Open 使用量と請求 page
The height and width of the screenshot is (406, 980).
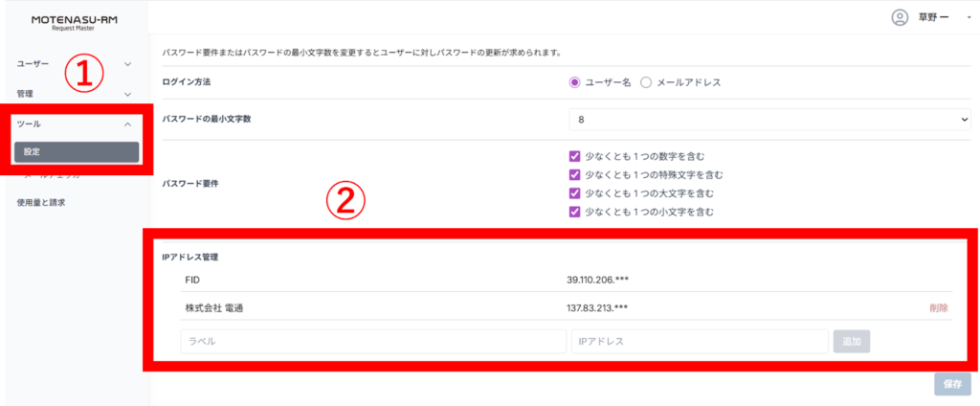click(41, 202)
